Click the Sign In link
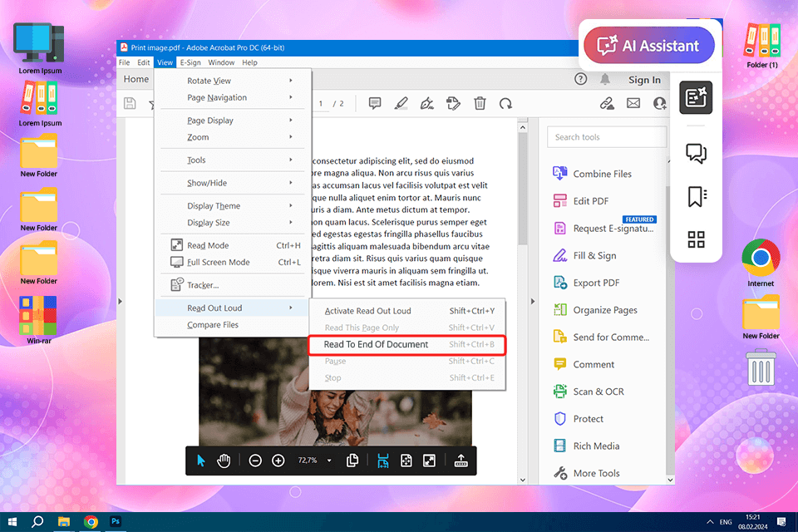798x532 pixels. (644, 80)
